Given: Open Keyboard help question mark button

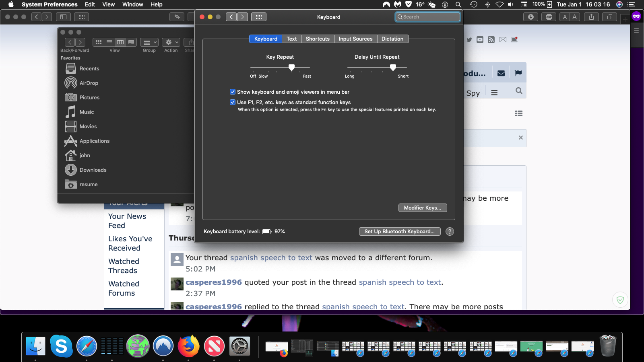Looking at the screenshot, I should [450, 231].
